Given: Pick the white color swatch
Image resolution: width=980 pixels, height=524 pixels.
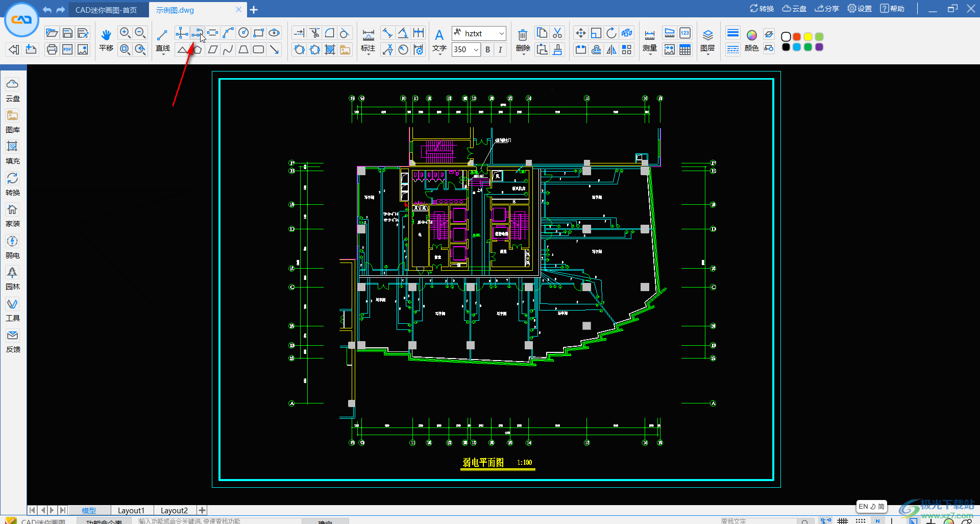Looking at the screenshot, I should click(786, 37).
